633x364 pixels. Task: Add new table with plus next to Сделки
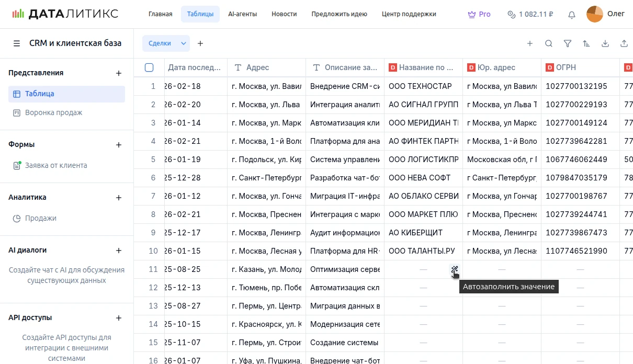[200, 43]
